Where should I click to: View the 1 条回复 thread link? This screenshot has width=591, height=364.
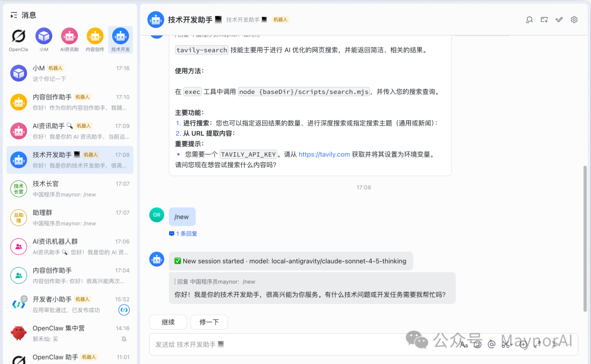pos(183,234)
